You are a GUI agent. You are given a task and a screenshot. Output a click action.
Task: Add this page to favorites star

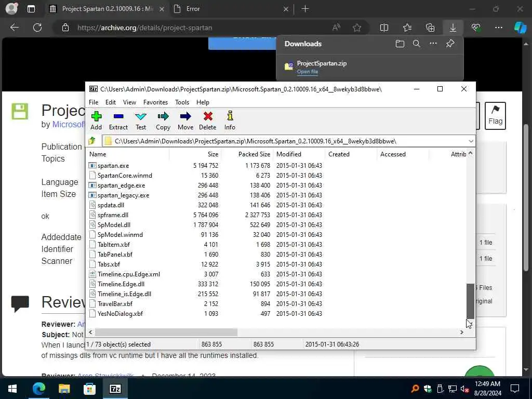pos(356,28)
